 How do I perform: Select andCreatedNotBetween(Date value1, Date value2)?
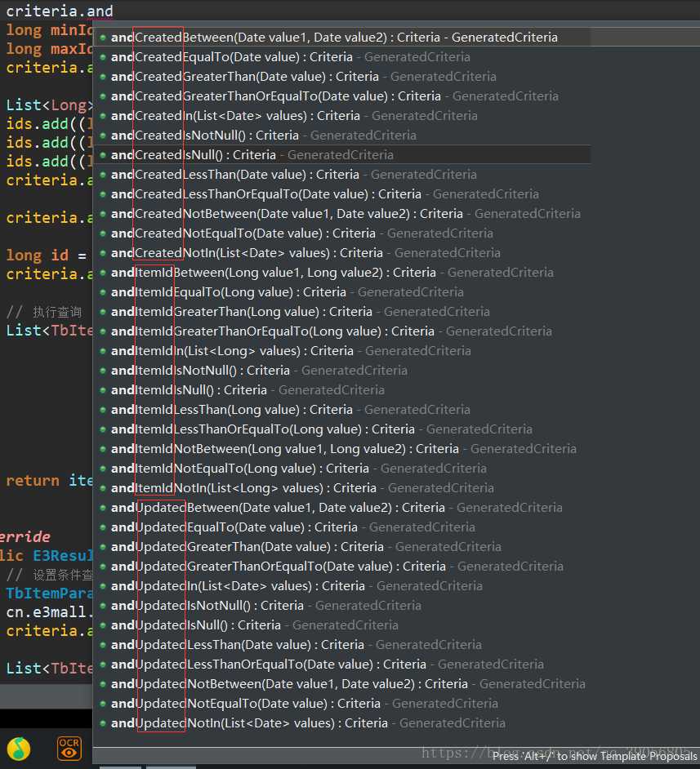click(341, 214)
